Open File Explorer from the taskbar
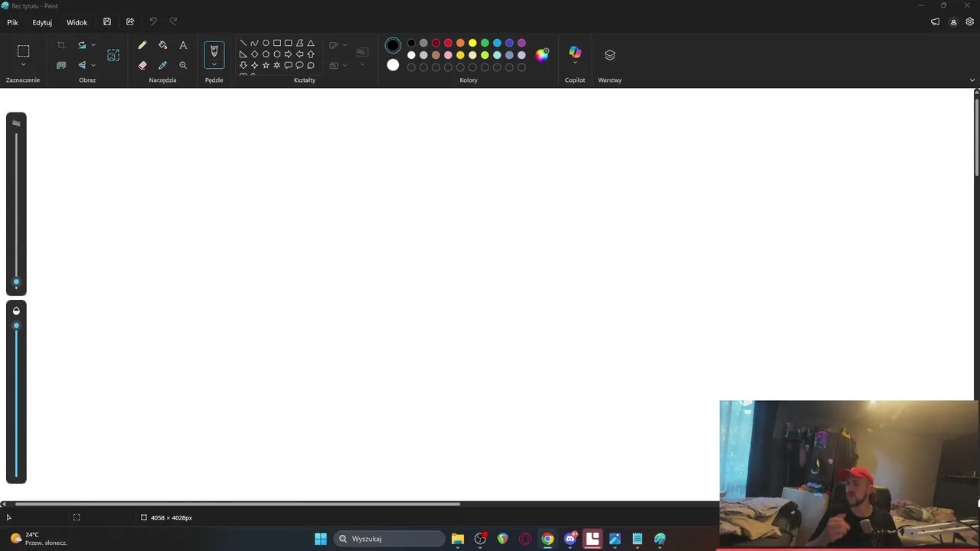The width and height of the screenshot is (980, 551). [x=458, y=539]
